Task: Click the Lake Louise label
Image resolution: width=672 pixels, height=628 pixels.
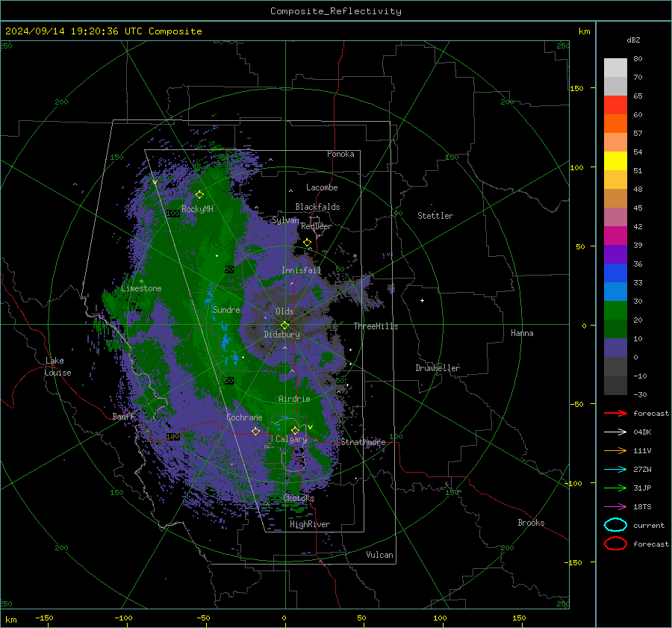Action: 57,367
